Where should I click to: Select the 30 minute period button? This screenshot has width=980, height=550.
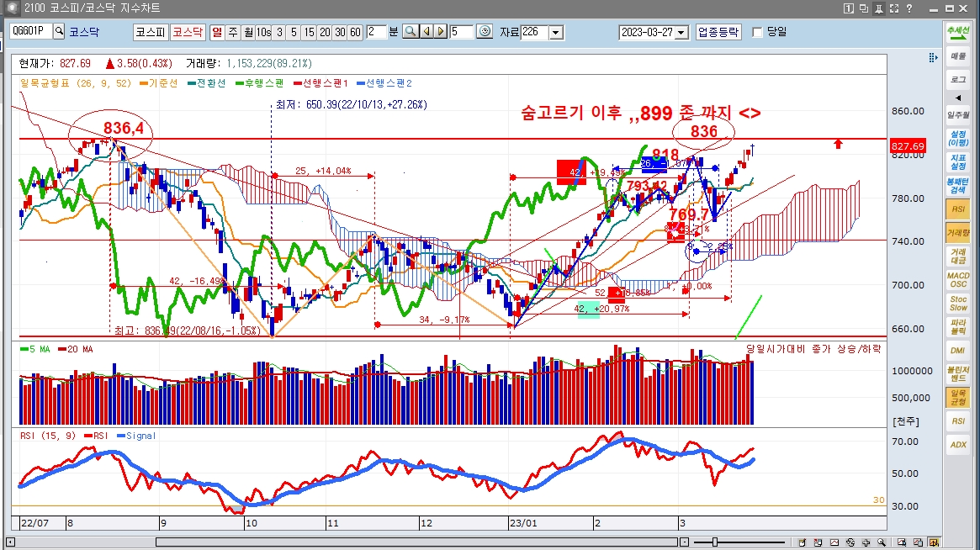point(339,31)
